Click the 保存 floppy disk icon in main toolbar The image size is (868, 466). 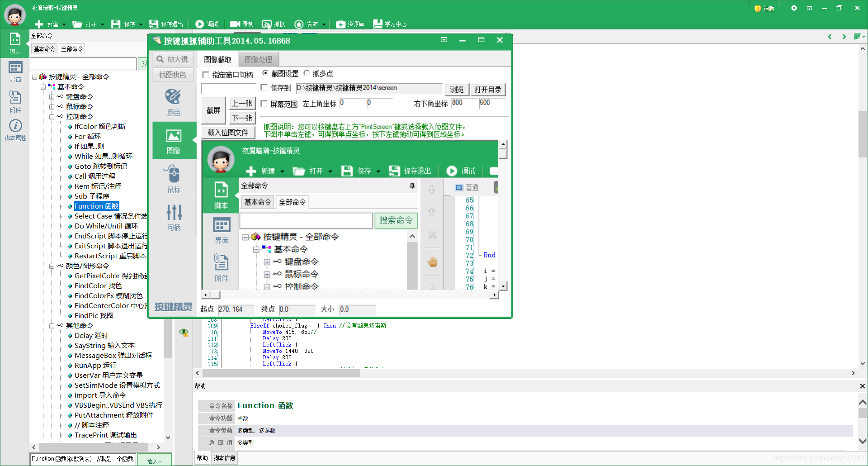pos(116,24)
